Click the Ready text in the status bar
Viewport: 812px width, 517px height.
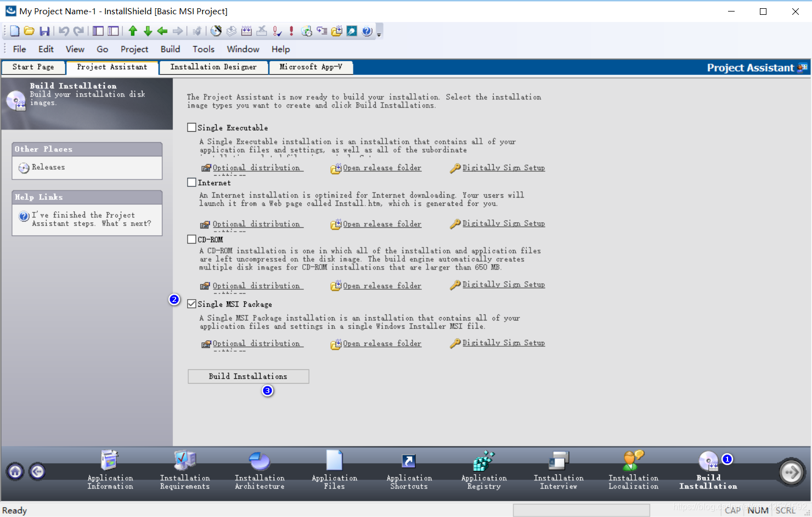tap(15, 510)
